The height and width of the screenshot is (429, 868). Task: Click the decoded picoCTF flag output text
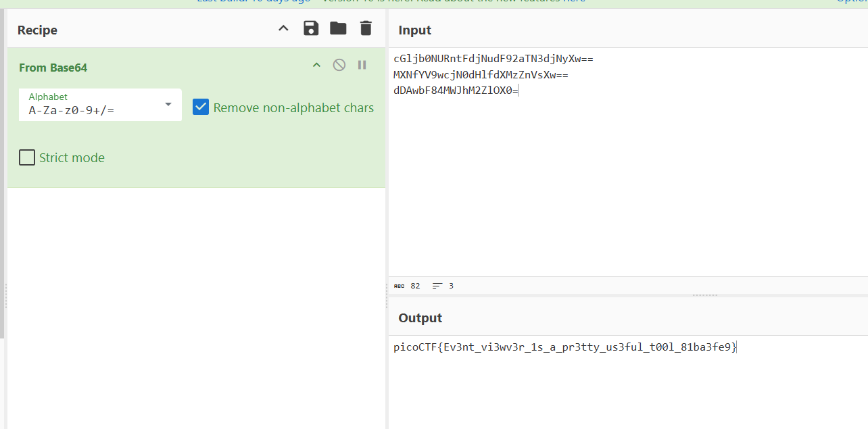pos(564,347)
